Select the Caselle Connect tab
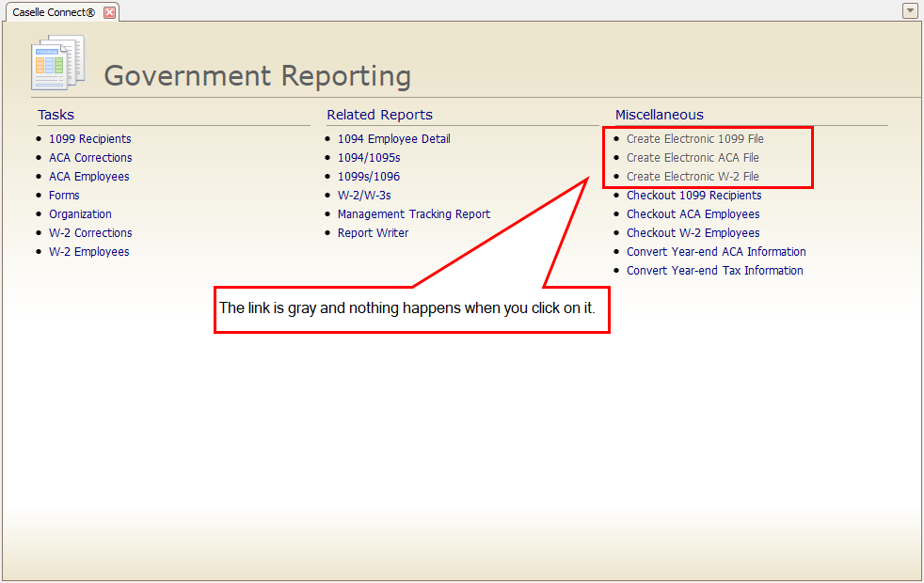 54,12
